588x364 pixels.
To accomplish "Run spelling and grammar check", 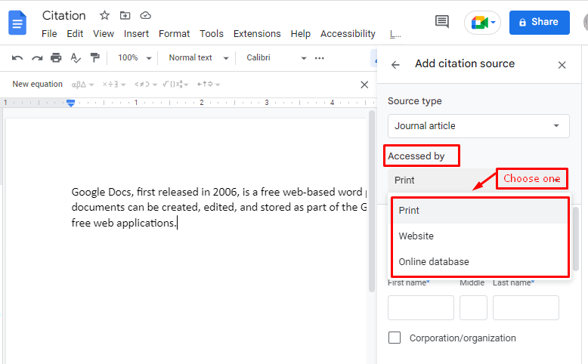I will tap(76, 57).
